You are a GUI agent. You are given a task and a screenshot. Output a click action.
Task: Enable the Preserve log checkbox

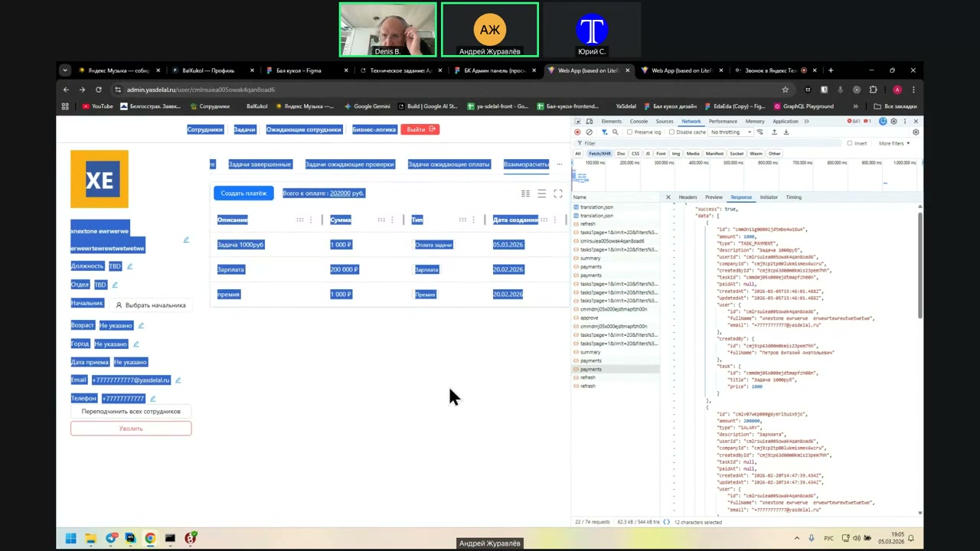[x=629, y=132]
